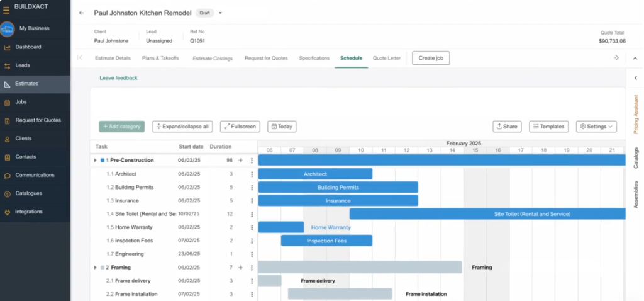Image resolution: width=644 pixels, height=301 pixels.
Task: Open three-dot menu for Engineering task
Action: [x=252, y=254]
